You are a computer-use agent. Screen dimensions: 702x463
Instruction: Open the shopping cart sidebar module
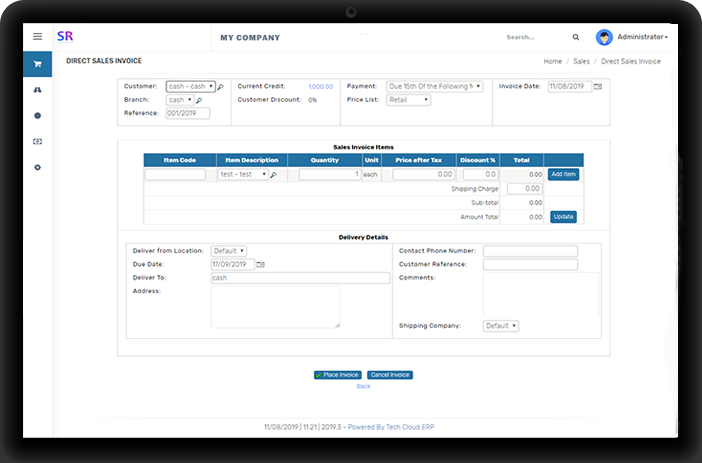37,64
